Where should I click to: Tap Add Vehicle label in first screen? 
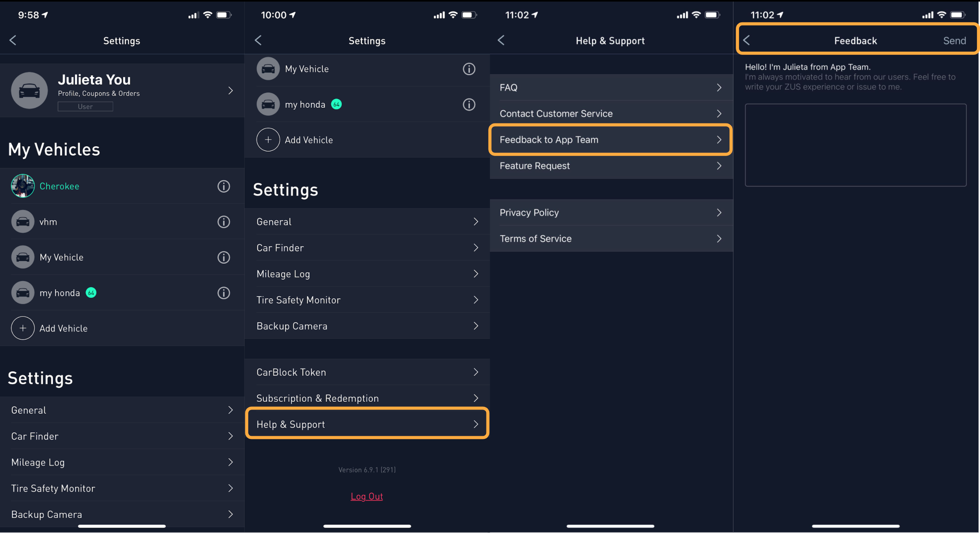pos(64,328)
